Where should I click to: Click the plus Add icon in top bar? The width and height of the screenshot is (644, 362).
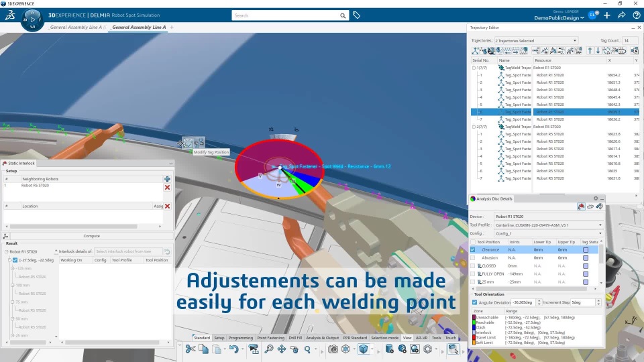[x=607, y=15]
